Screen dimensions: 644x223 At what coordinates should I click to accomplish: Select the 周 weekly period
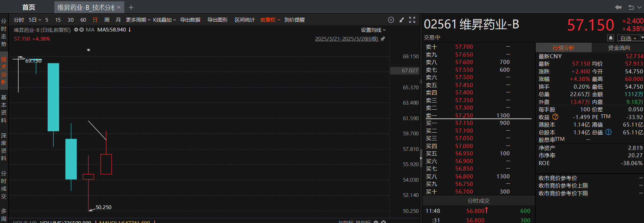coord(107,20)
